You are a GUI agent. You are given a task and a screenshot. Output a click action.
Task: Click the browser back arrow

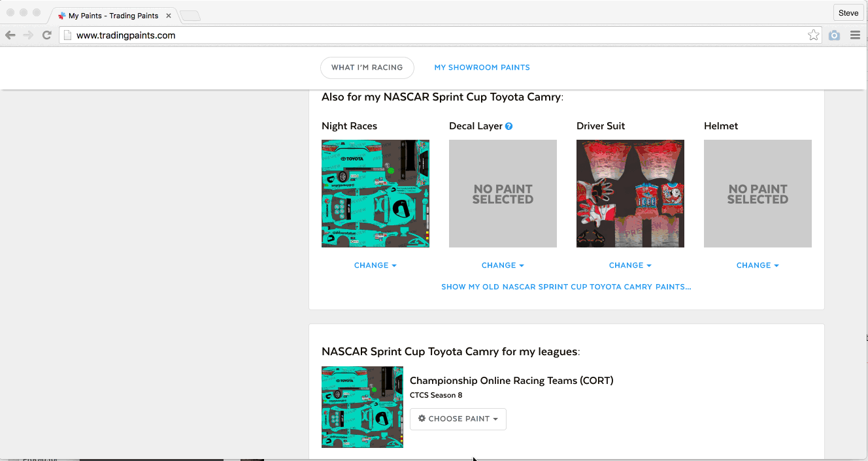10,35
